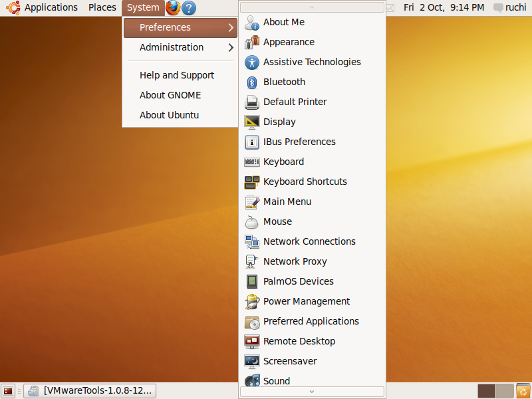Click the PalmOS Devices icon
Screen dimensions: 532x399
point(252,281)
